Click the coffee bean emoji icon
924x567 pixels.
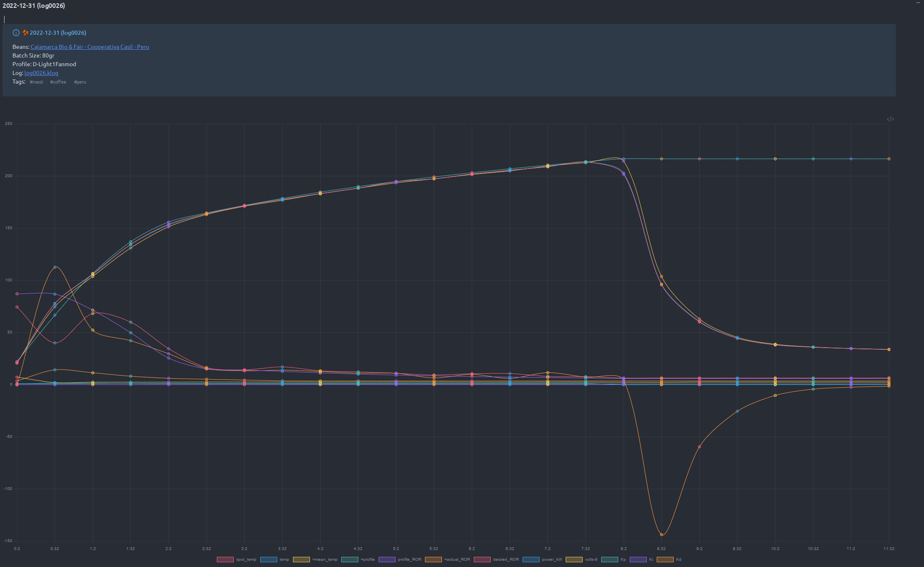pos(25,33)
